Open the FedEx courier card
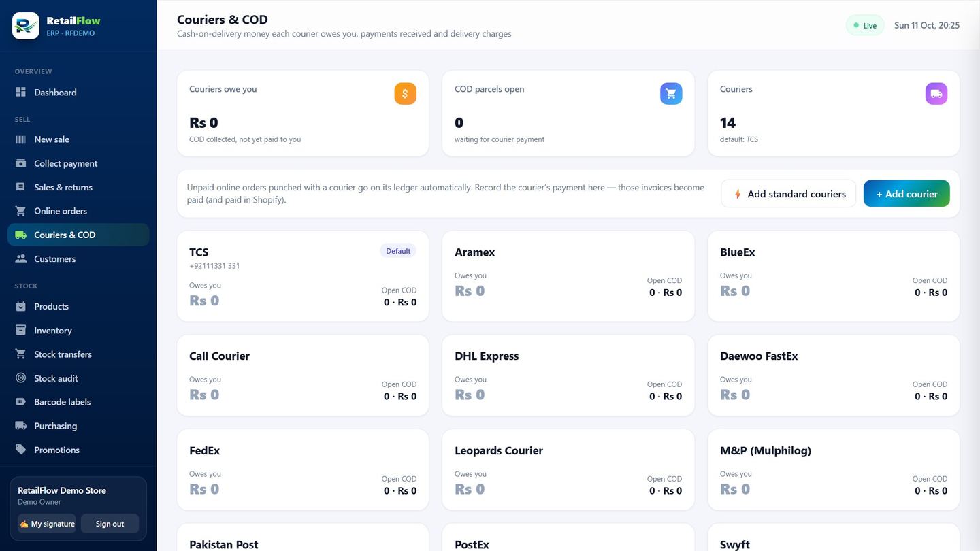Viewport: 980px width, 551px height. tap(303, 469)
